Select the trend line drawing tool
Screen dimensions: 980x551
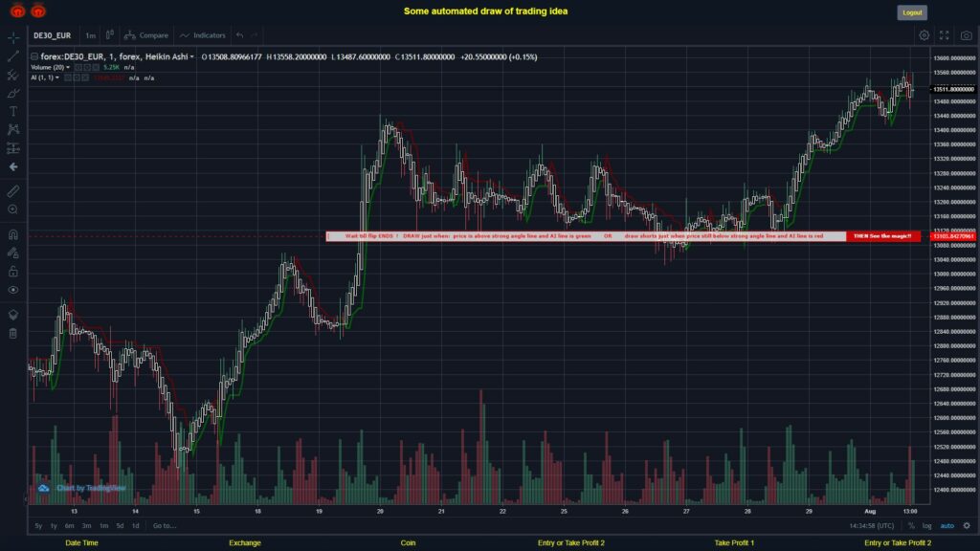13,56
